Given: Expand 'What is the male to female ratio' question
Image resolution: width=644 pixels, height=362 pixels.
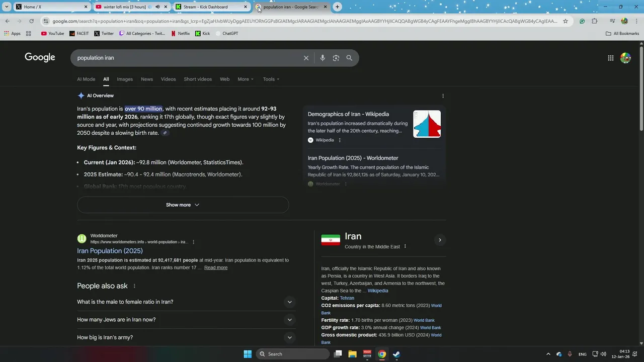Looking at the screenshot, I should (x=185, y=302).
